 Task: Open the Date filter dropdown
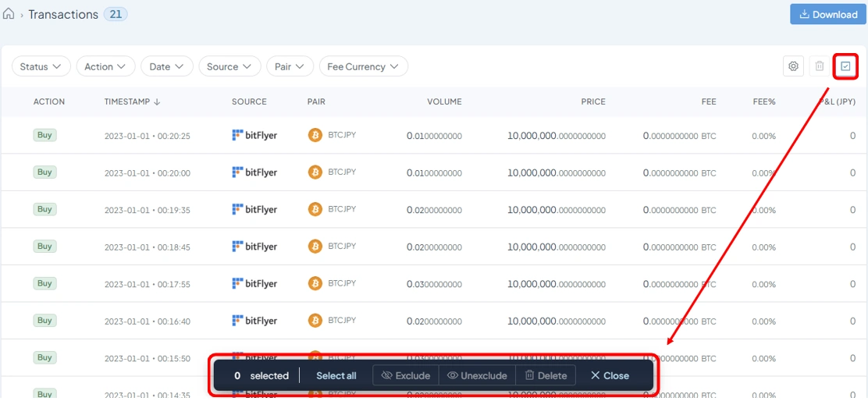(166, 66)
